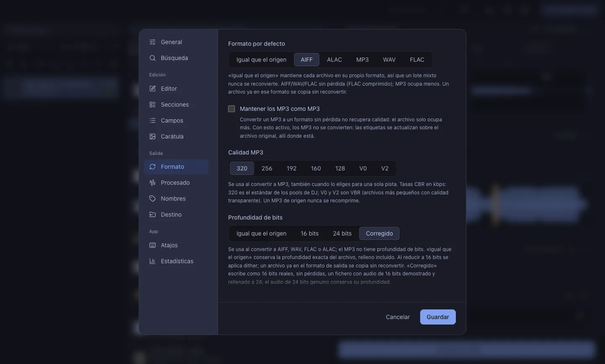Screen dimensions: 605x364
Task: Click the Editor pencil icon
Action: tap(153, 89)
